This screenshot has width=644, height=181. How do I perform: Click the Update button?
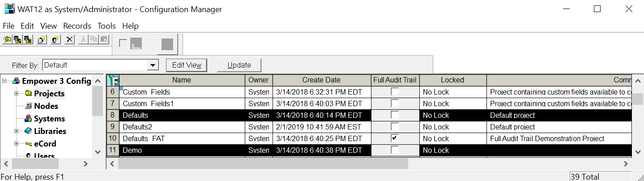[239, 65]
